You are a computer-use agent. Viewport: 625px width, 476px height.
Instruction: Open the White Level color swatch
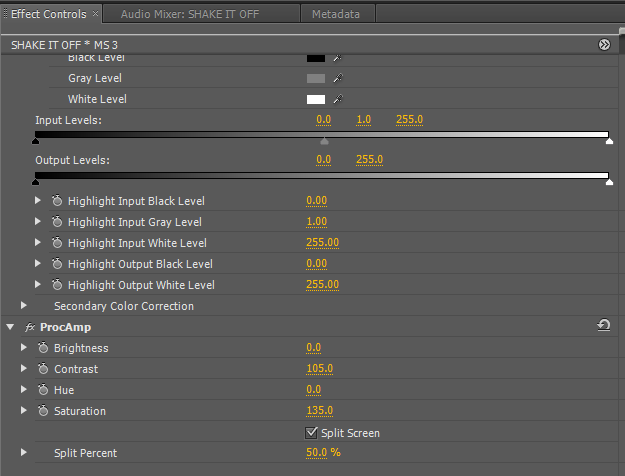tap(316, 99)
